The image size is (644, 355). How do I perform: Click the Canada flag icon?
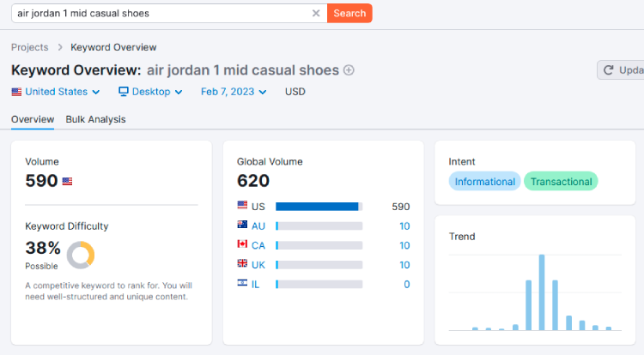pos(242,244)
